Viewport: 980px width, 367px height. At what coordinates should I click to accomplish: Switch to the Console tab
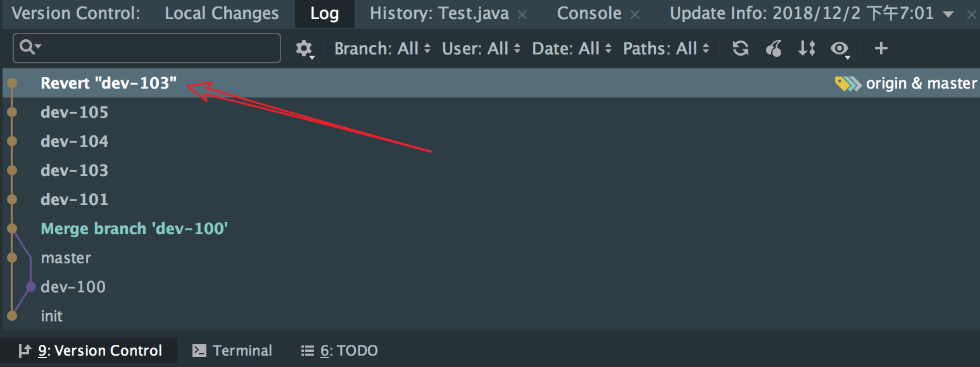coord(589,13)
